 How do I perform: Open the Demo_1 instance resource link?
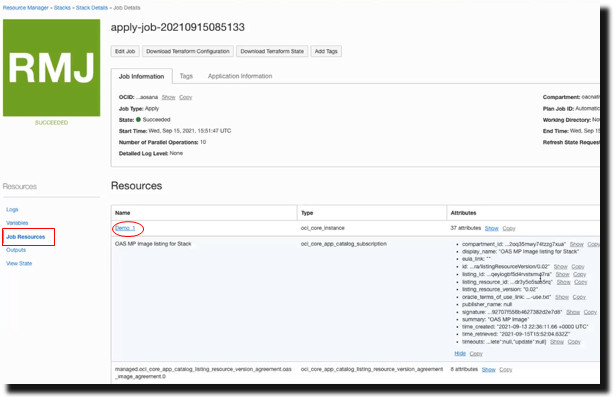pyautogui.click(x=125, y=228)
